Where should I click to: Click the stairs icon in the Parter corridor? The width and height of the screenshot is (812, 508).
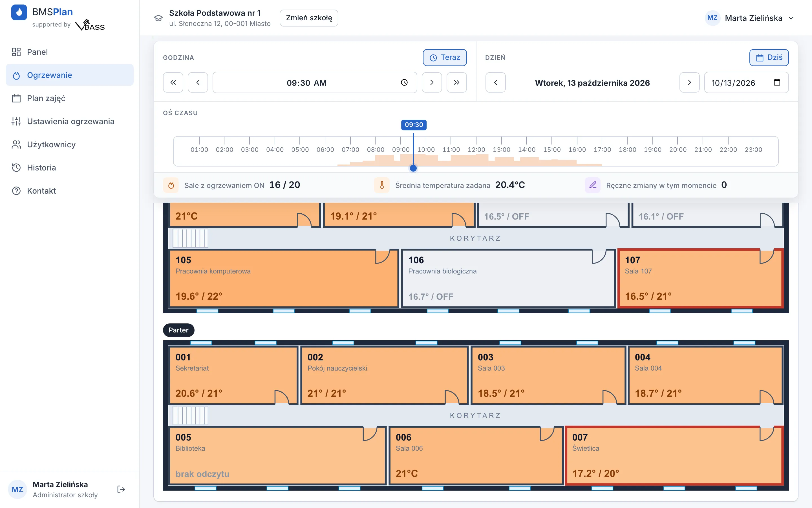click(x=191, y=416)
